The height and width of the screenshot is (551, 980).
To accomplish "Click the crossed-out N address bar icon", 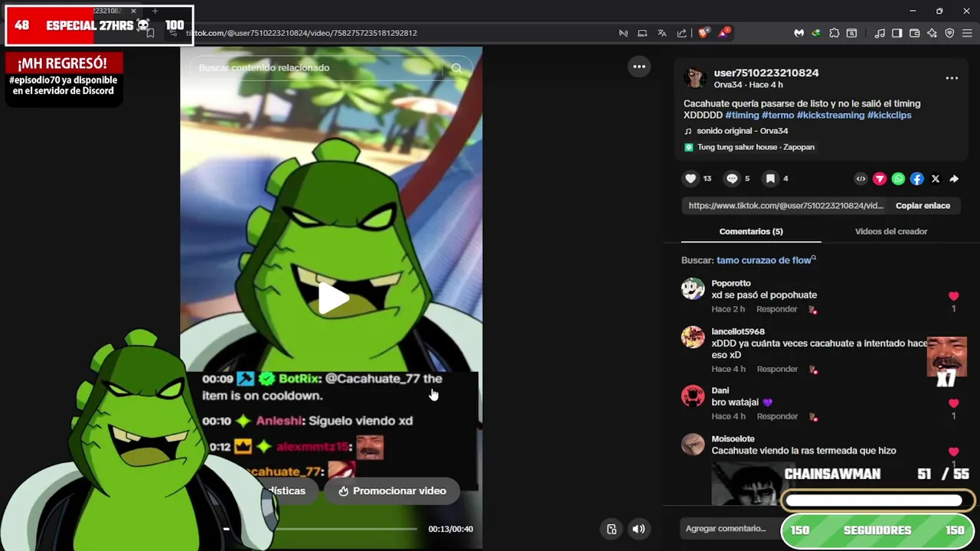I will 623,33.
